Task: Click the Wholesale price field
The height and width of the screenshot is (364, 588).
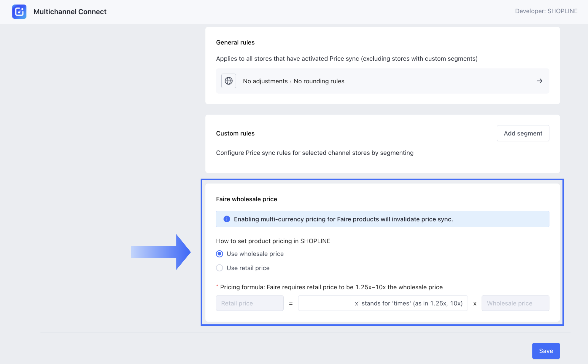Action: point(515,303)
